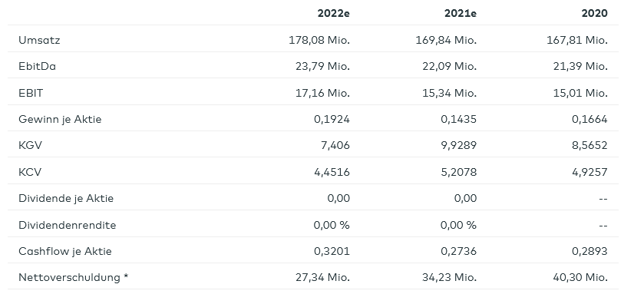Click the 178,08 Mio. Umsatz value

tap(319, 40)
